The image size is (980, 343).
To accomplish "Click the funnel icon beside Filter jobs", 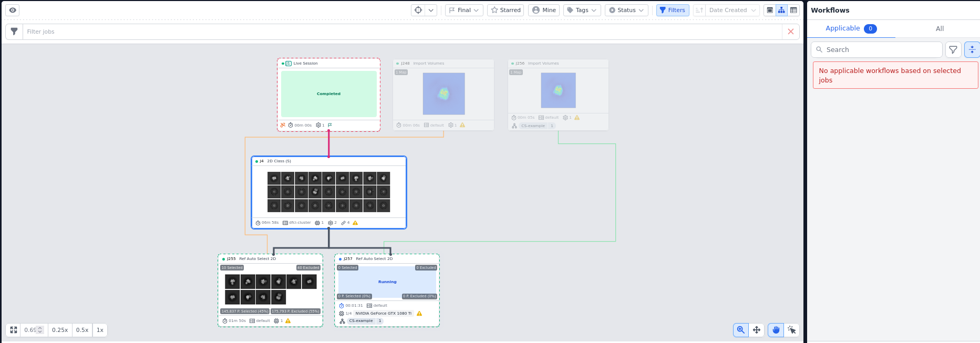I will (14, 32).
